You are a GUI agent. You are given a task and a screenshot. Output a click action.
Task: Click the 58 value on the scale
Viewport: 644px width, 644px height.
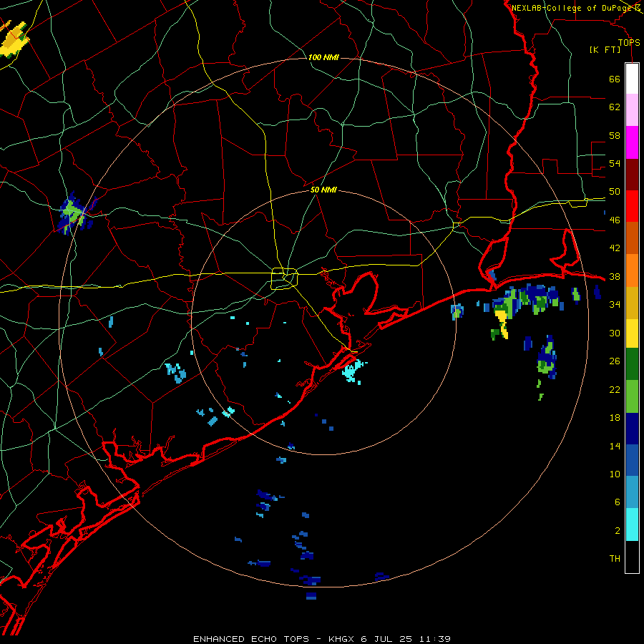pyautogui.click(x=615, y=135)
